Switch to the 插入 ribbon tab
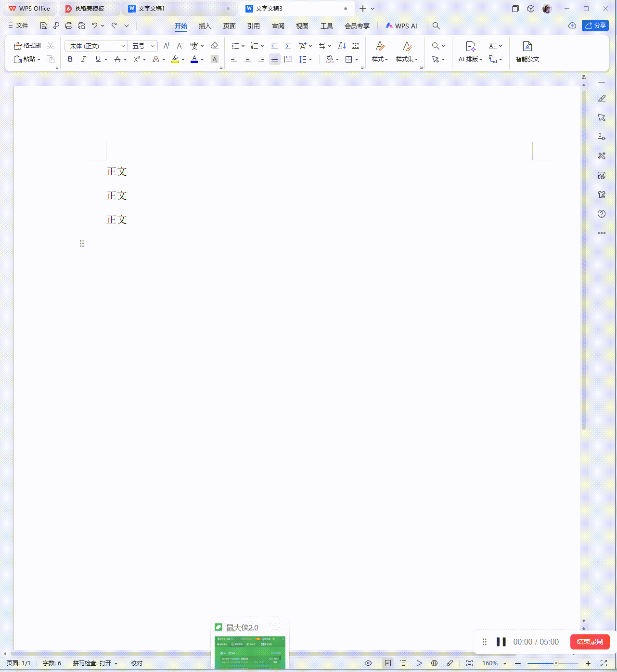The width and height of the screenshot is (617, 672). (205, 26)
